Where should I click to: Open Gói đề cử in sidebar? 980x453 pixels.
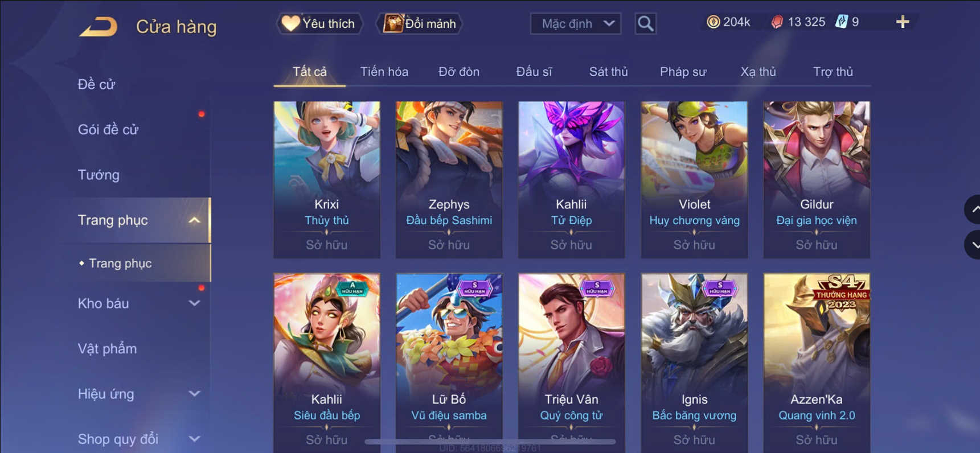(x=108, y=129)
